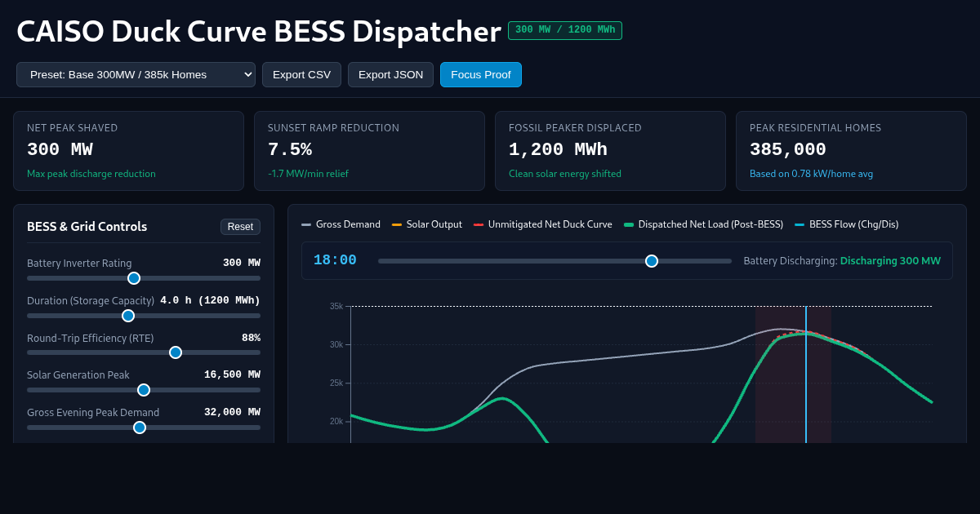Click the Solar Generation Peak slider handle
Image resolution: width=980 pixels, height=514 pixels.
click(x=144, y=390)
